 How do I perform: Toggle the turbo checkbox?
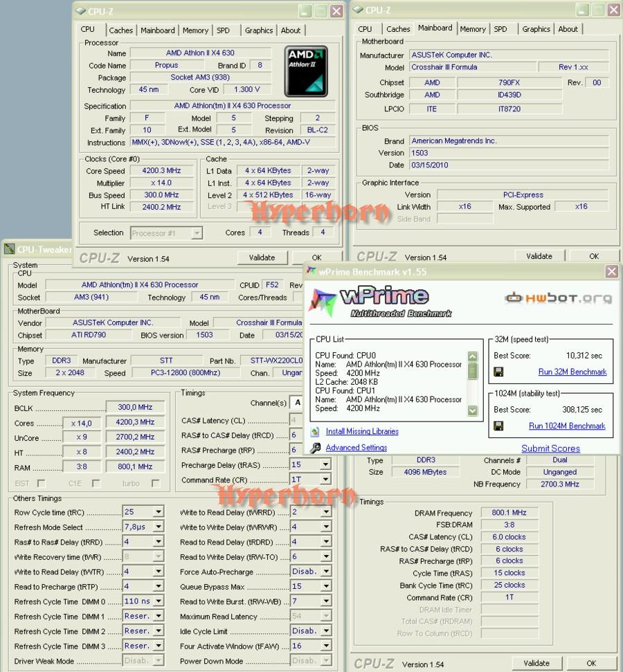[x=156, y=484]
